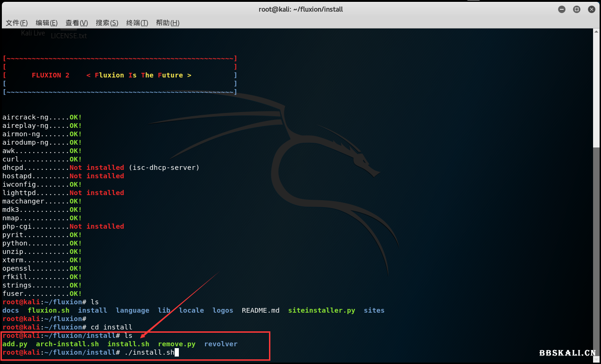Click 'lib' in the ls output
Image resolution: width=601 pixels, height=364 pixels.
[164, 310]
